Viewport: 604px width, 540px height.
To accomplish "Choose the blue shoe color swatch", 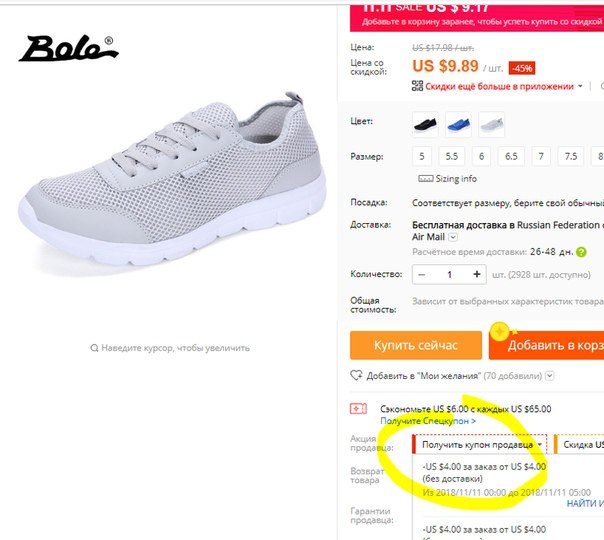I will coord(458,124).
